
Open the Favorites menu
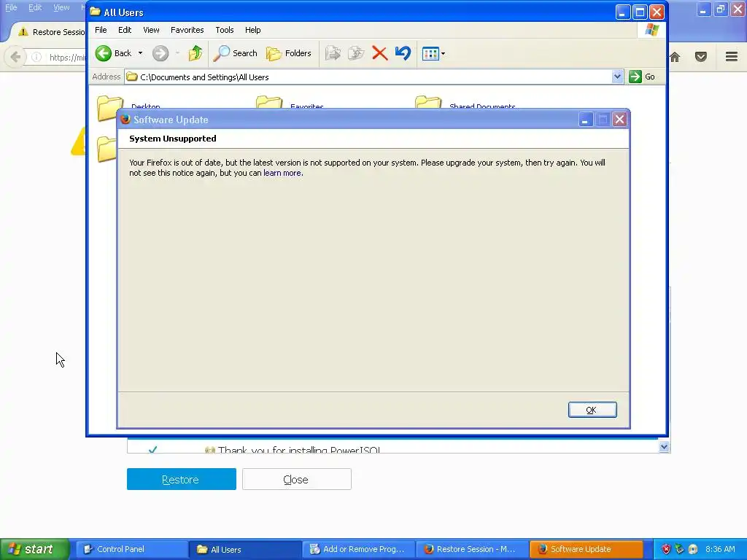(187, 30)
